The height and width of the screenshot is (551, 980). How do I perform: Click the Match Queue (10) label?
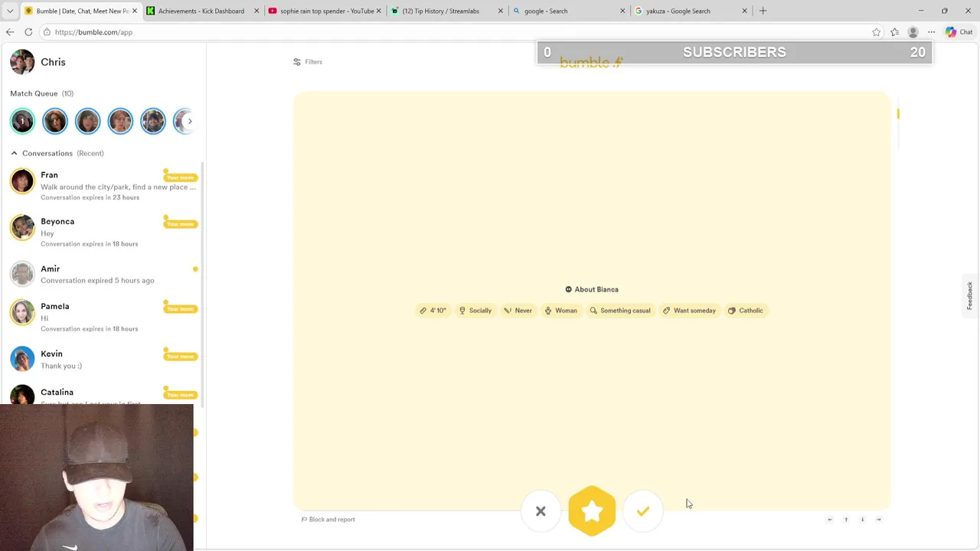[41, 93]
